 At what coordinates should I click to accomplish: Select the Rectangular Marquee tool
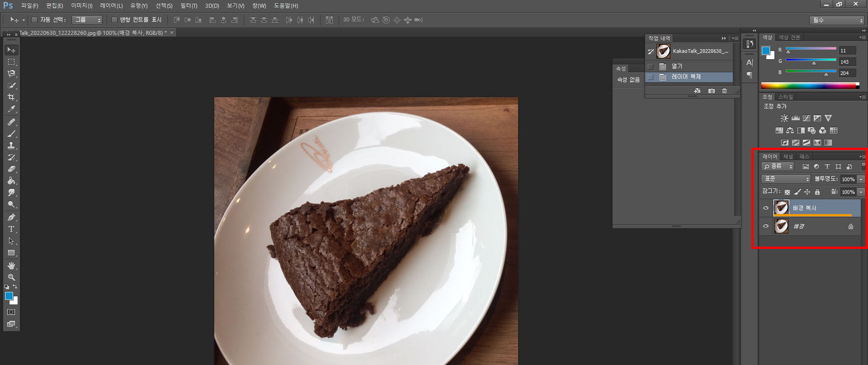tap(11, 62)
